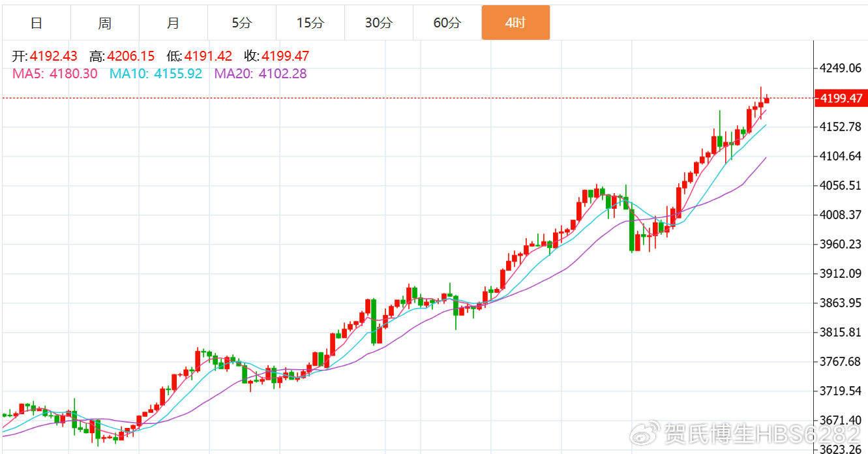Click the purple MA20 indicator label

(260, 74)
